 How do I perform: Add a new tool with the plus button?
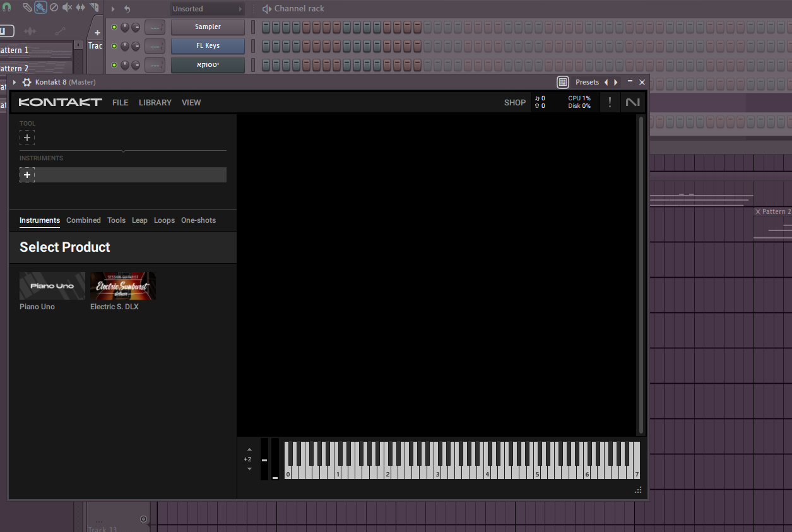click(27, 138)
